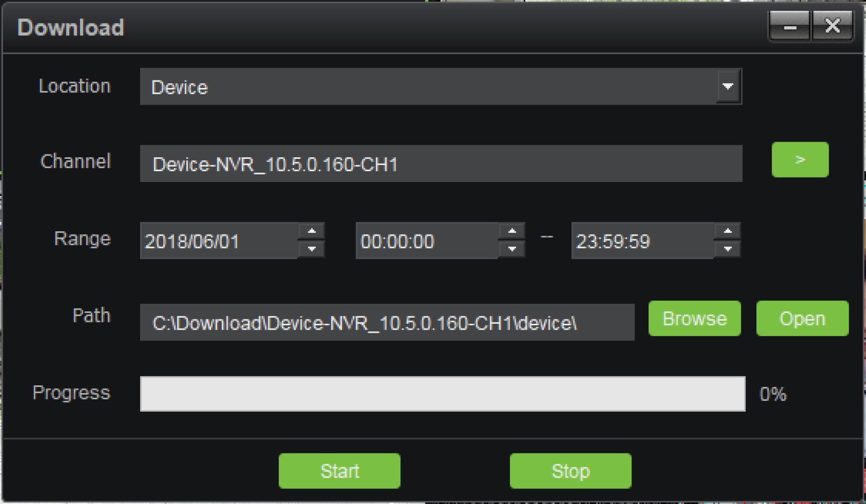Viewport: 866px width, 504px height.
Task: Decrement the start time 00:00:00
Action: pyautogui.click(x=512, y=249)
